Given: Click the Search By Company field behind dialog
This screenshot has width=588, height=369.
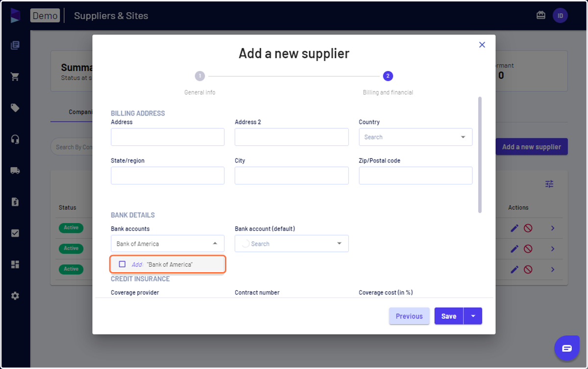Looking at the screenshot, I should point(72,147).
